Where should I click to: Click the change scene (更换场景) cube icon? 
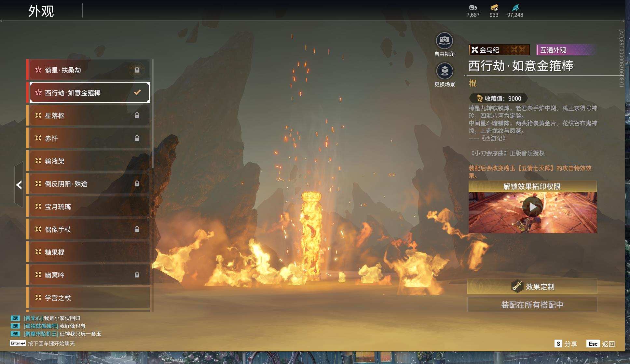445,71
